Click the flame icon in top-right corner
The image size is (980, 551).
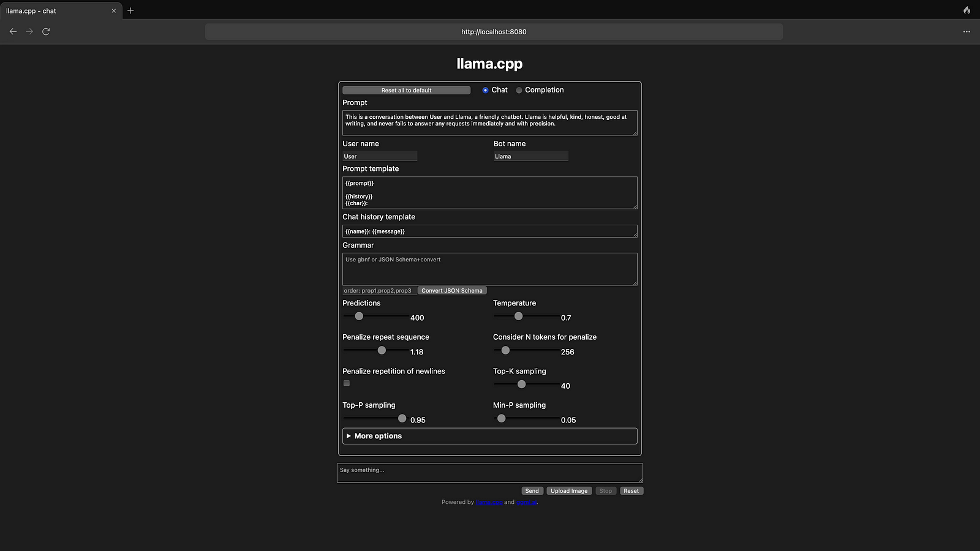click(x=967, y=10)
